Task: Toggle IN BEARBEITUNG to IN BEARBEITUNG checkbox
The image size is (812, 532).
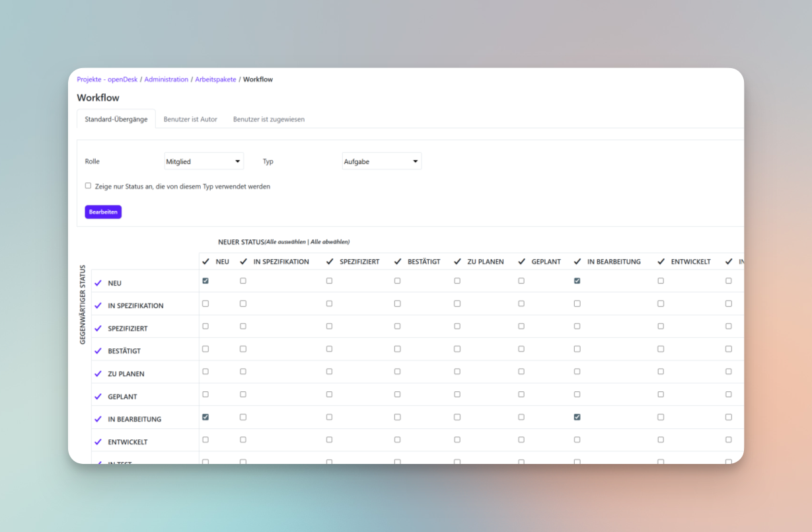Action: [577, 417]
